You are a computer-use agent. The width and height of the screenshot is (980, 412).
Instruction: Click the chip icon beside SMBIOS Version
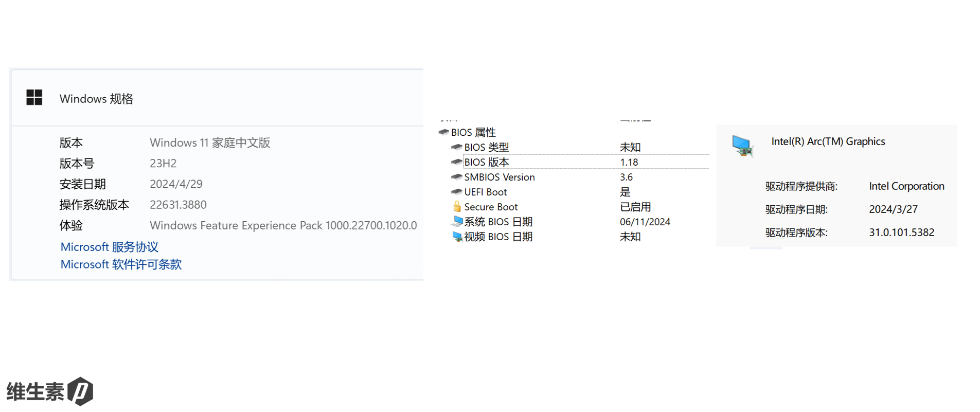point(456,177)
